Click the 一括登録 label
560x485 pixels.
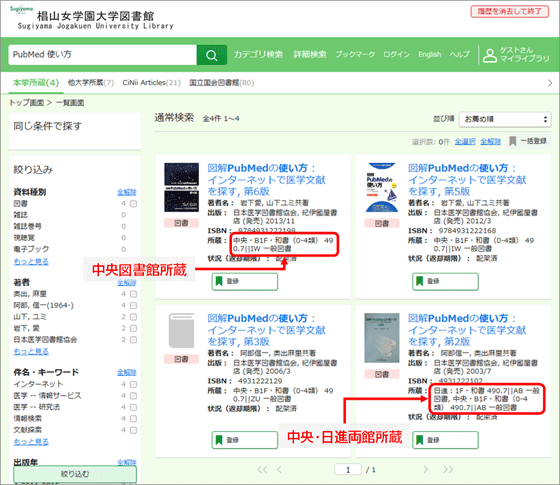[x=533, y=141]
